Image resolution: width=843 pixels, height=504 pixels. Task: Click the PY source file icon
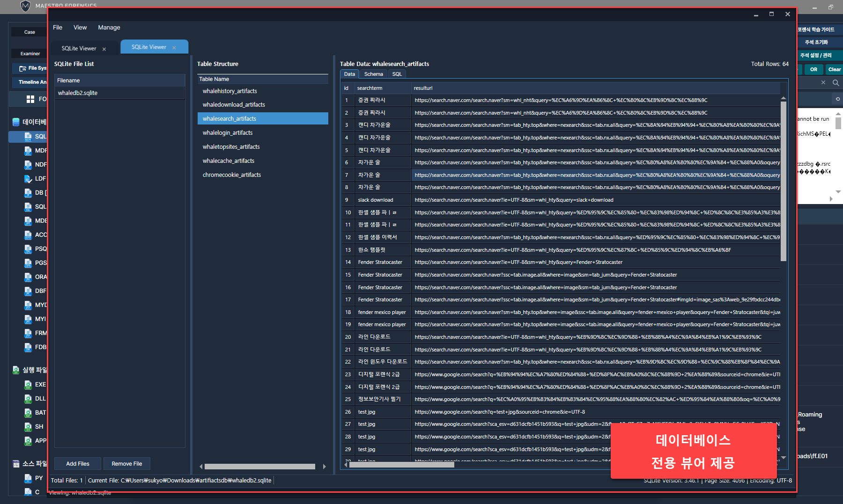coord(28,478)
